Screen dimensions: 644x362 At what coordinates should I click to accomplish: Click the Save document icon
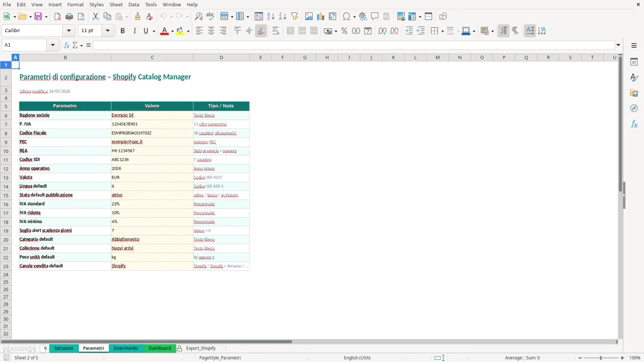click(x=38, y=17)
